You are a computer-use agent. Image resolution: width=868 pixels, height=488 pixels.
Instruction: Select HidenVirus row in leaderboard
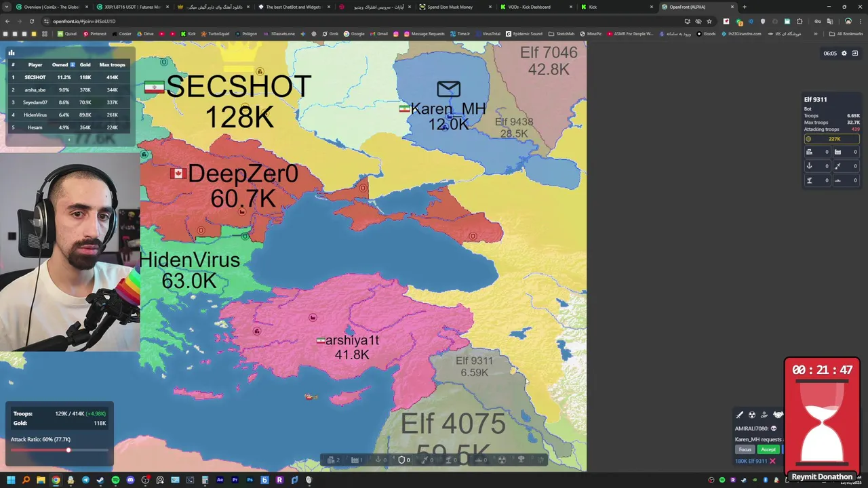[x=68, y=115]
